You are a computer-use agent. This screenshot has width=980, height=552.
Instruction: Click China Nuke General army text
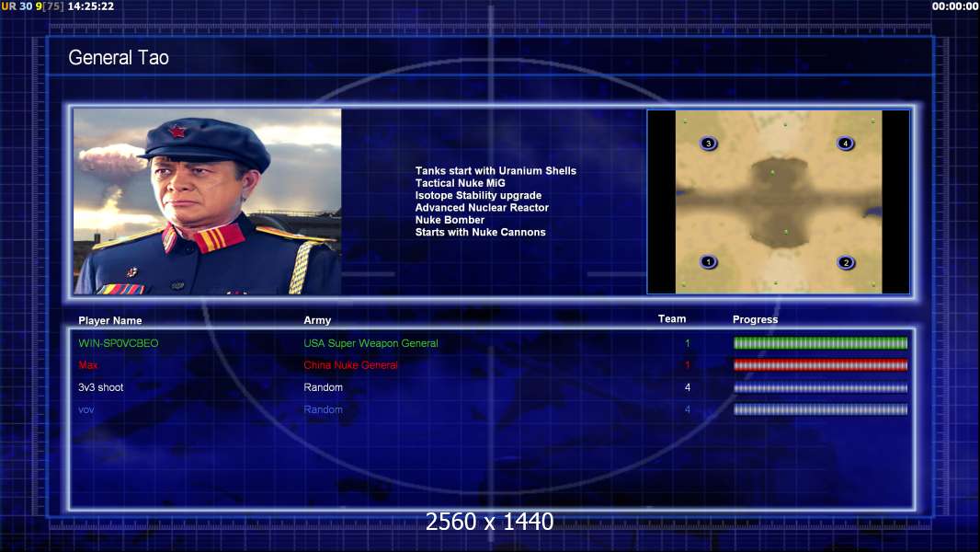350,365
